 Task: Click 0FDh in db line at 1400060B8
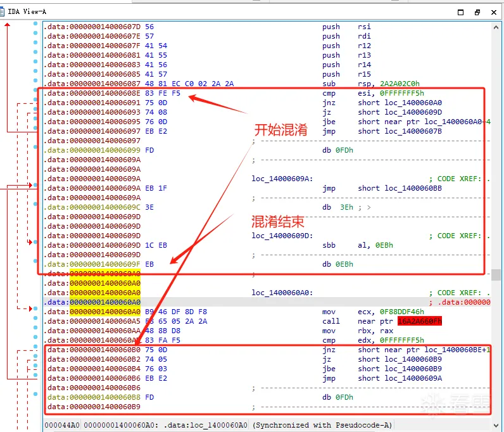coord(344,397)
